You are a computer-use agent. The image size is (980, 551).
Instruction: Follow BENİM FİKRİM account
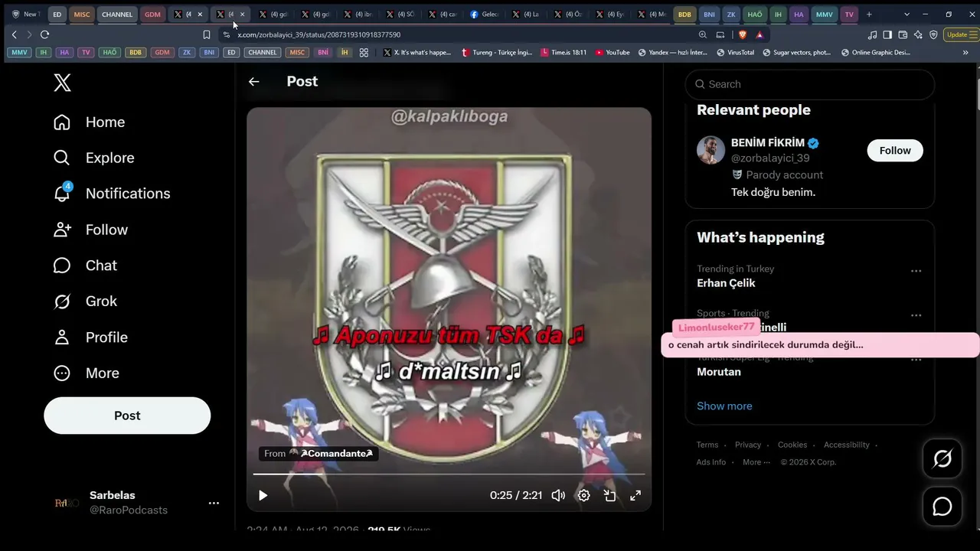(x=895, y=151)
